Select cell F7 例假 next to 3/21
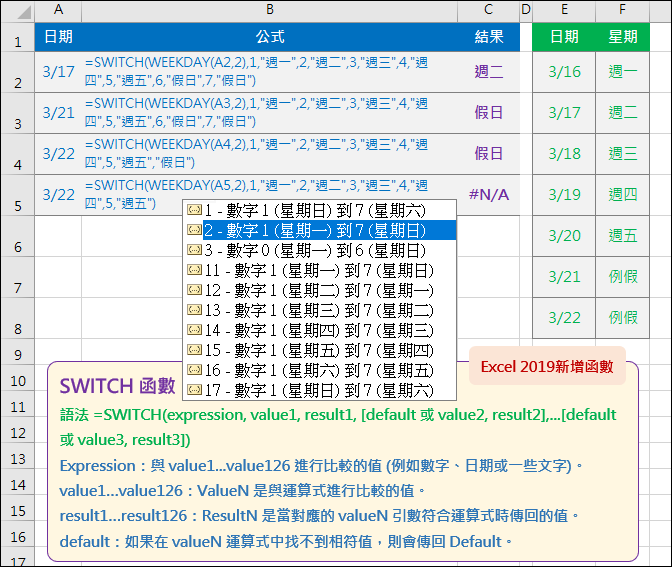The height and width of the screenshot is (567, 672). click(622, 277)
